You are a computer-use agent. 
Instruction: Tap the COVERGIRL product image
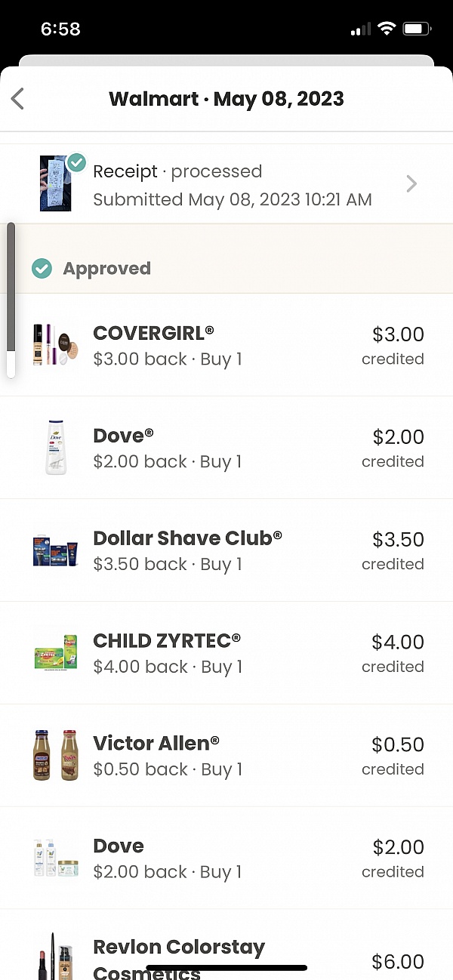(x=55, y=345)
